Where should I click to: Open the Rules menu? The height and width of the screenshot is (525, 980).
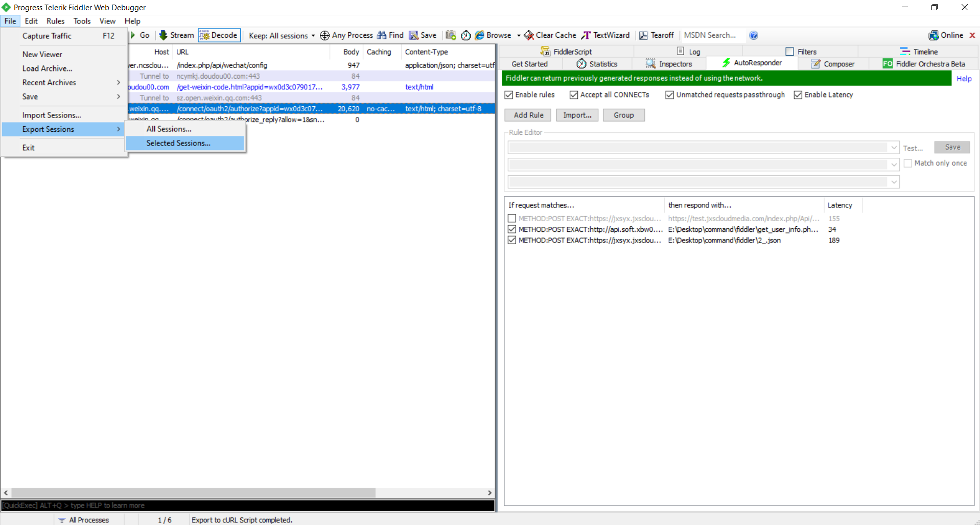pos(56,21)
